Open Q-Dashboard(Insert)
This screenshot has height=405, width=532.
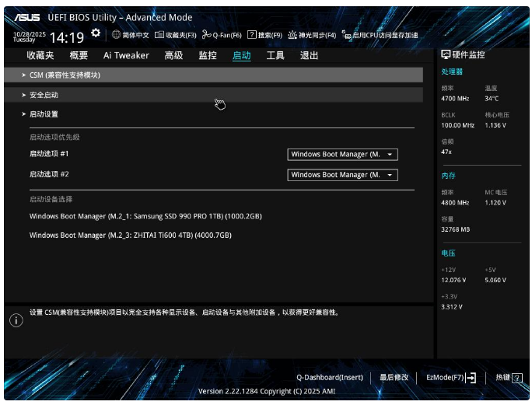(330, 378)
